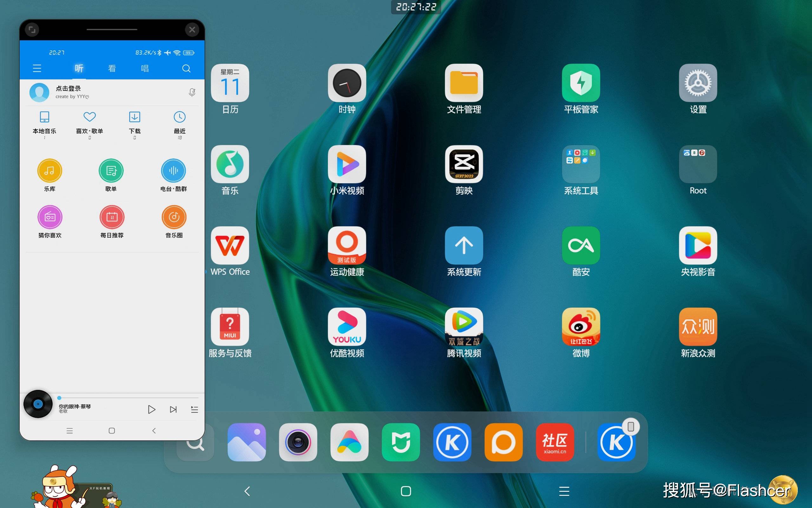Open 平板管家 tablet manager
This screenshot has width=812, height=508.
[x=581, y=89]
